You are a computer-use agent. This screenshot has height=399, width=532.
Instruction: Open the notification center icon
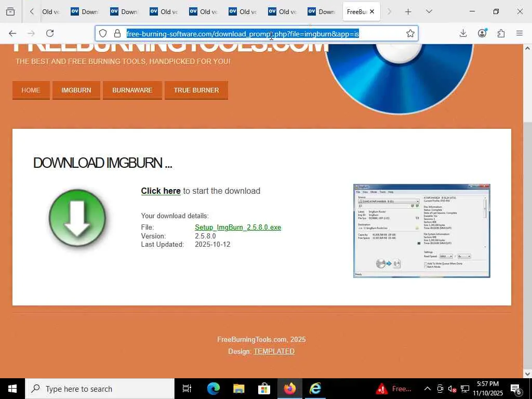click(x=516, y=389)
